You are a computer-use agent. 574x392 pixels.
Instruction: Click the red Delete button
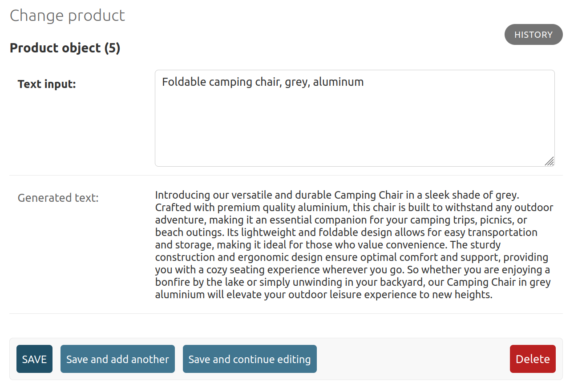pos(533,359)
